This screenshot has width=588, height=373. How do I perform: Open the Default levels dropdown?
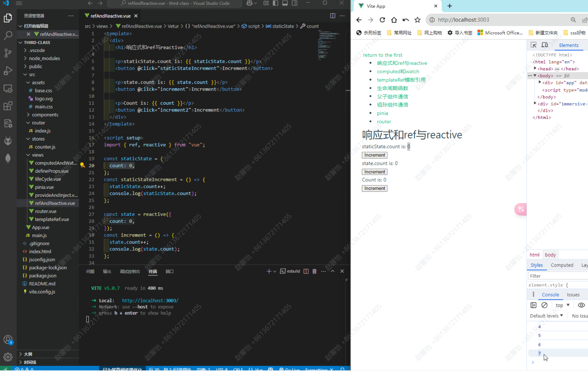click(x=546, y=316)
